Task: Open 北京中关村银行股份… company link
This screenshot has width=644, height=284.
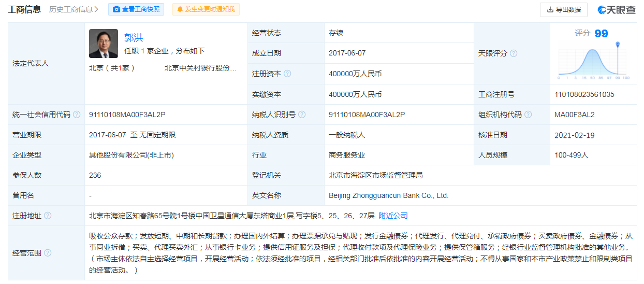Action: point(200,68)
